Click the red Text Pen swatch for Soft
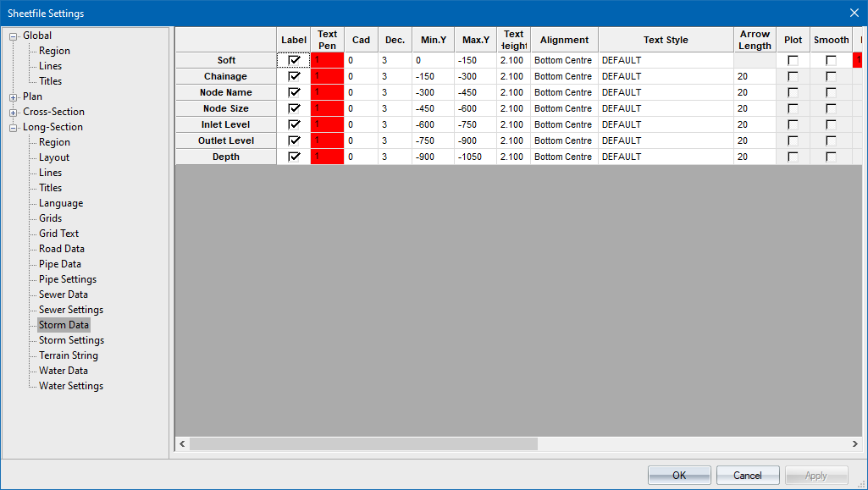Viewport: 868px width, 490px height. 327,61
